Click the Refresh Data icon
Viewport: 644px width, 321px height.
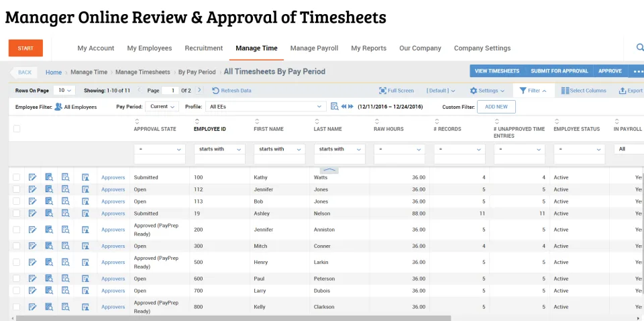click(215, 91)
